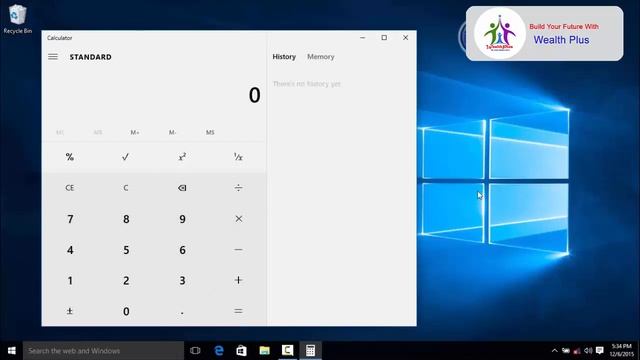The height and width of the screenshot is (360, 640).
Task: Click the M- memory subtract button
Action: (172, 132)
